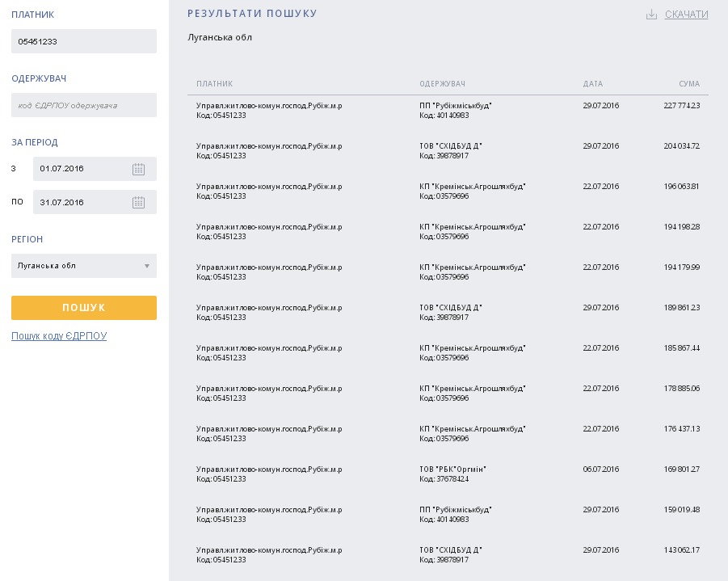
Task: Open calendar picker for end date
Action: [138, 203]
